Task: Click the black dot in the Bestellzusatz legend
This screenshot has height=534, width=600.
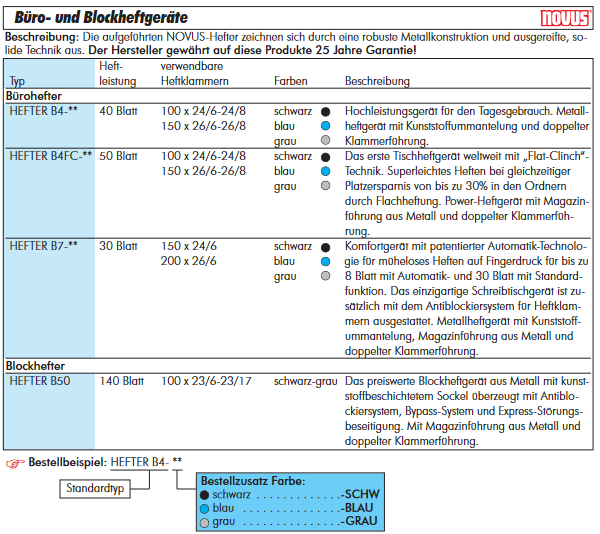Action: (x=205, y=494)
